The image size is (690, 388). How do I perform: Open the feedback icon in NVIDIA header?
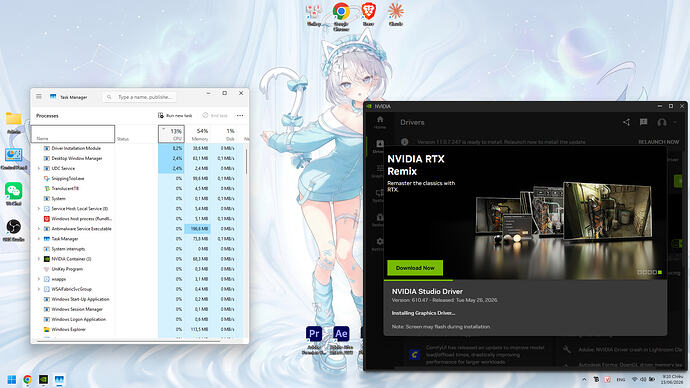pyautogui.click(x=643, y=122)
